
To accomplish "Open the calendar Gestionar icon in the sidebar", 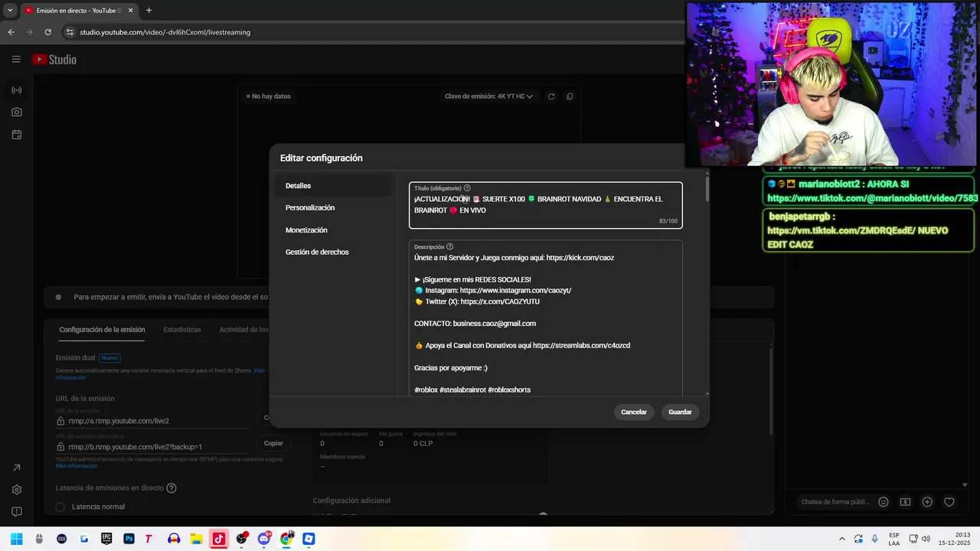I will pyautogui.click(x=17, y=135).
